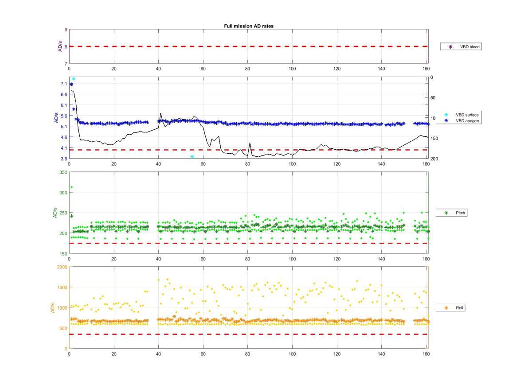532x392 pixels.
Task: Click the 3.6 tick on VBD plot axis
Action: (x=64, y=159)
